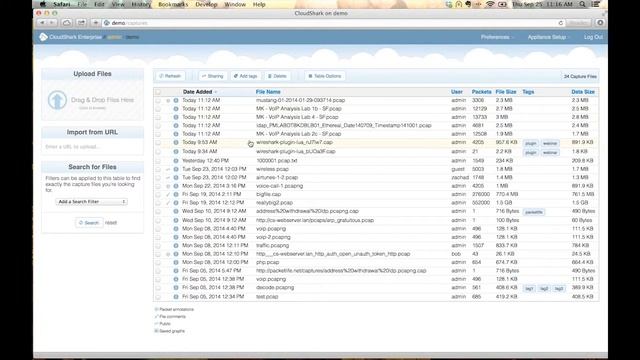Sort by the File Name column header
The height and width of the screenshot is (360, 640).
coord(268,92)
